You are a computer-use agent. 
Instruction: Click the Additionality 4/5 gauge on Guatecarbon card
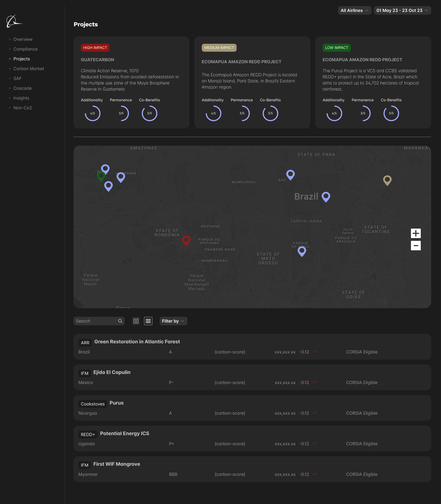coord(92,113)
